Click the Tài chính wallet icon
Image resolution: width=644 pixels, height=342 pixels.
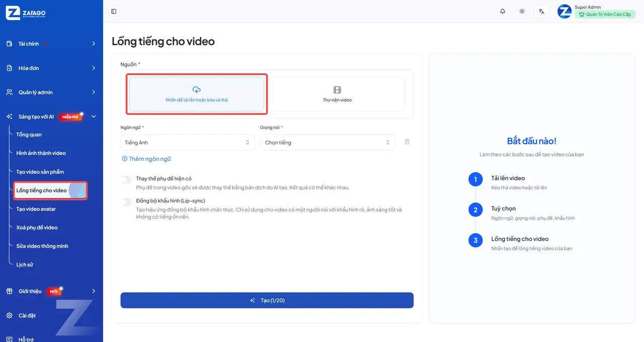pos(9,44)
